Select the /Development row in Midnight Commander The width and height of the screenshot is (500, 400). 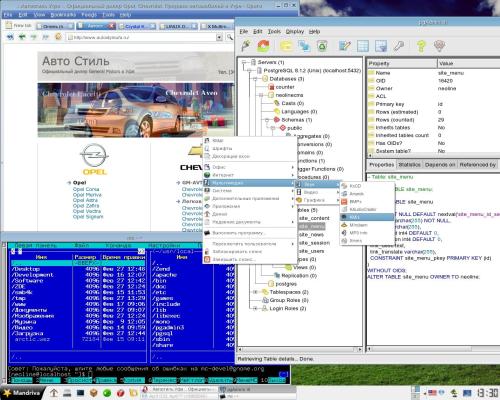coord(77,275)
